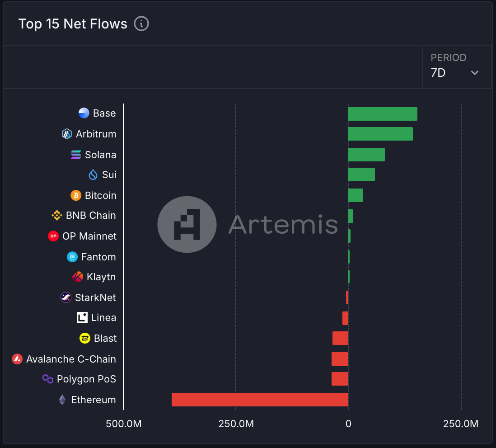Click the red Linea outflow bar

coord(345,318)
